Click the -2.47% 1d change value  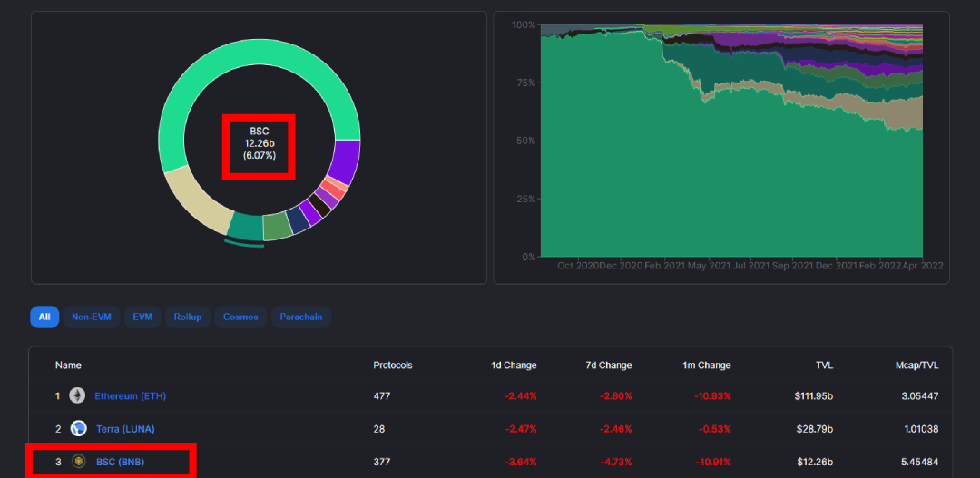[521, 429]
